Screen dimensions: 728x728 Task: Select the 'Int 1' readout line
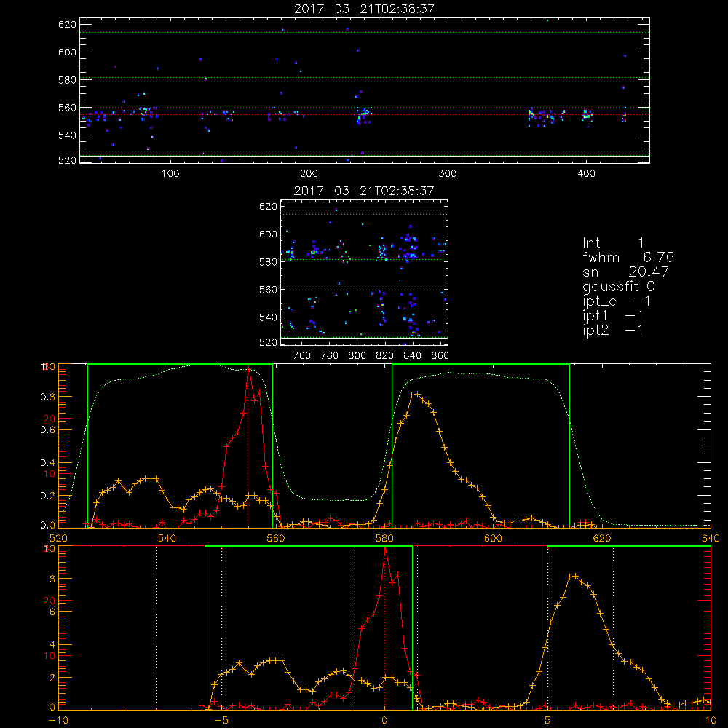[x=613, y=243]
